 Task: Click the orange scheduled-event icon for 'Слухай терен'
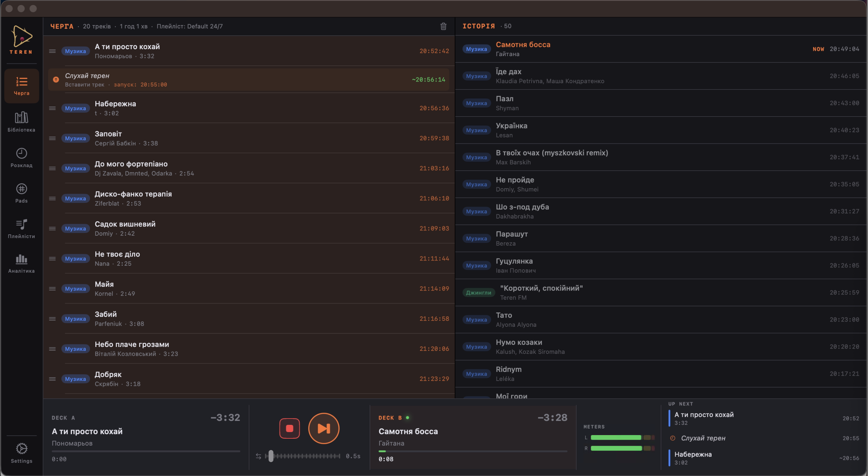click(x=56, y=80)
